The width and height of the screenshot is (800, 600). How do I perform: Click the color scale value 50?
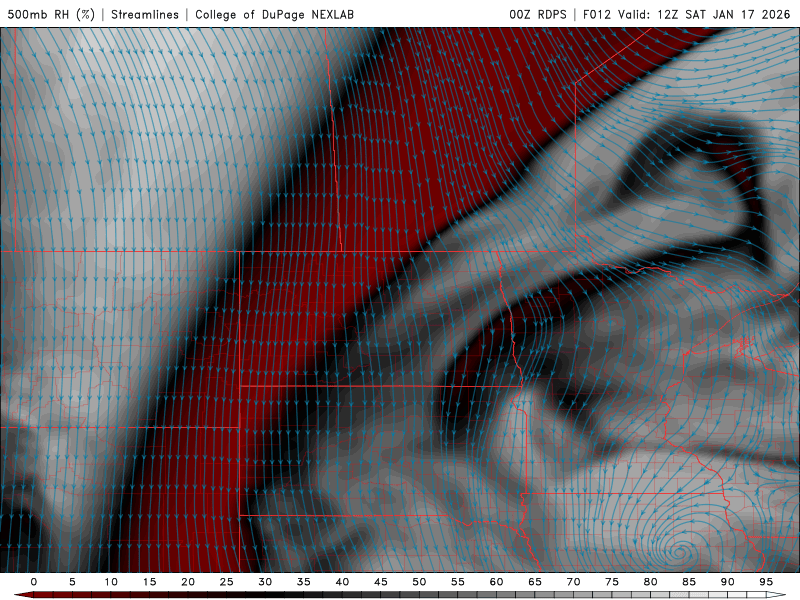[419, 582]
